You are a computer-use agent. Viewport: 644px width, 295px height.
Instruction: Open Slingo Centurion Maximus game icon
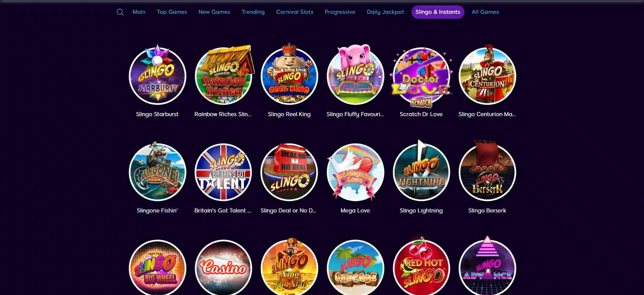click(487, 76)
